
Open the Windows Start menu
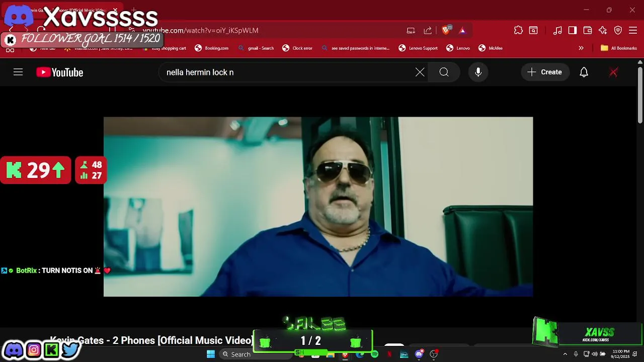(211, 354)
